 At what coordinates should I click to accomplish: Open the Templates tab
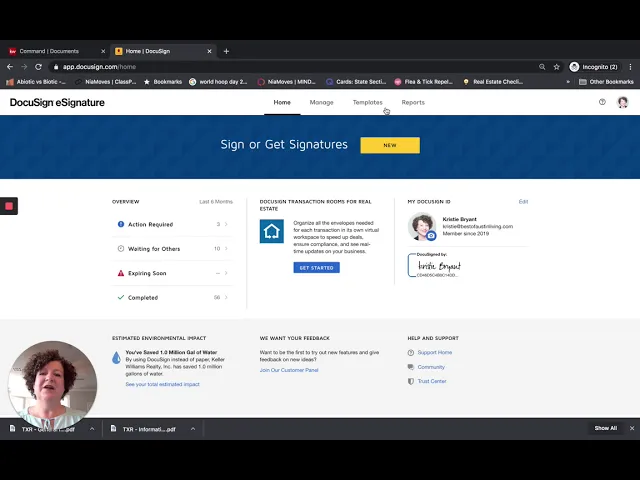point(368,102)
